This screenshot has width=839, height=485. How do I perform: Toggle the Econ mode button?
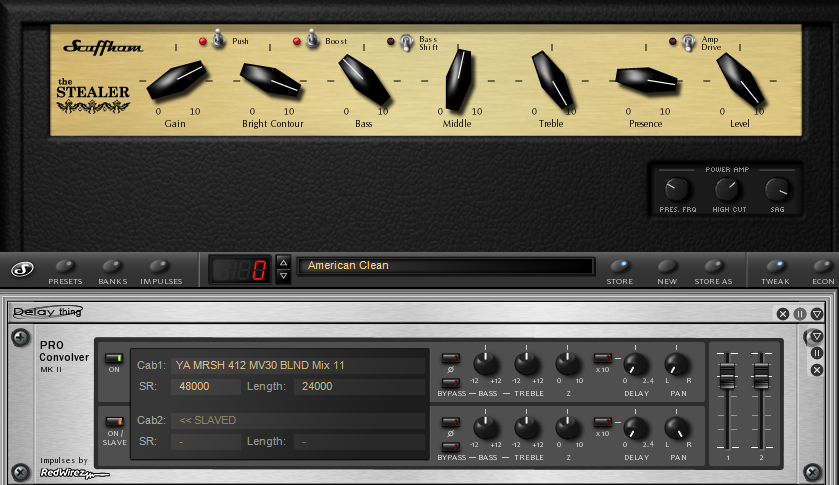pos(822,266)
